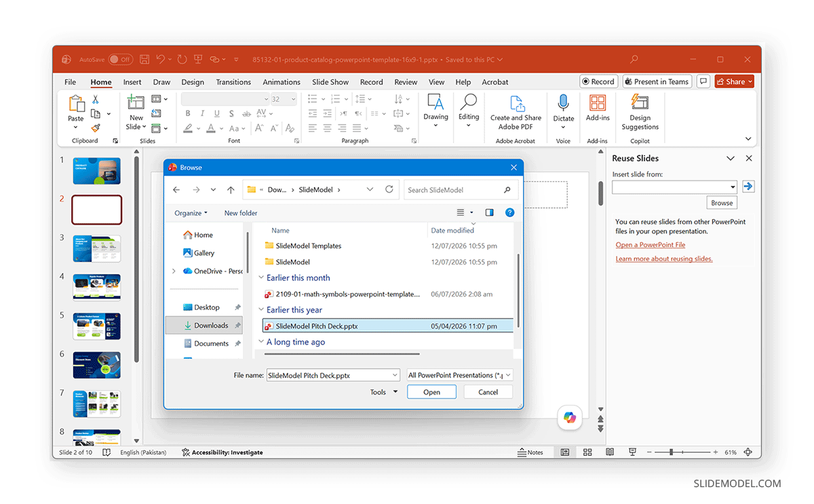Click the Browse dialog help icon

[509, 213]
